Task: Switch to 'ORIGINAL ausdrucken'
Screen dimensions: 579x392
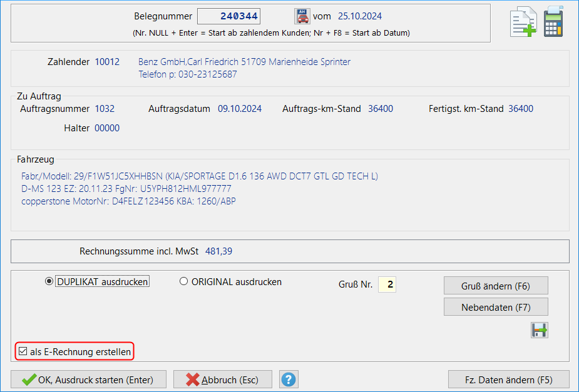Action: click(184, 281)
